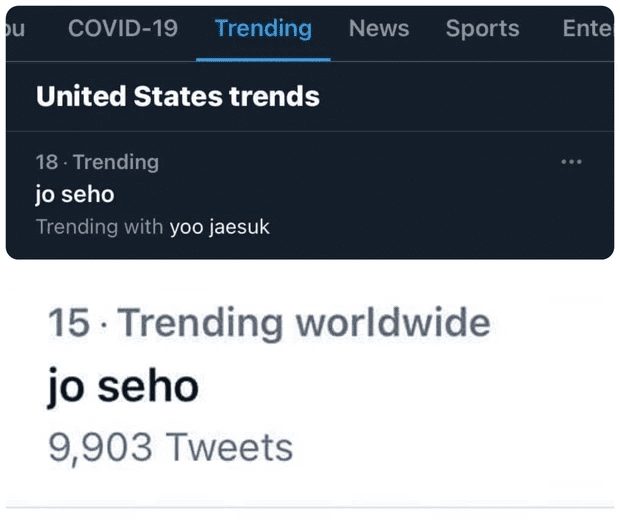The height and width of the screenshot is (525, 620).
Task: Select the Trending tab
Action: pyautogui.click(x=263, y=29)
